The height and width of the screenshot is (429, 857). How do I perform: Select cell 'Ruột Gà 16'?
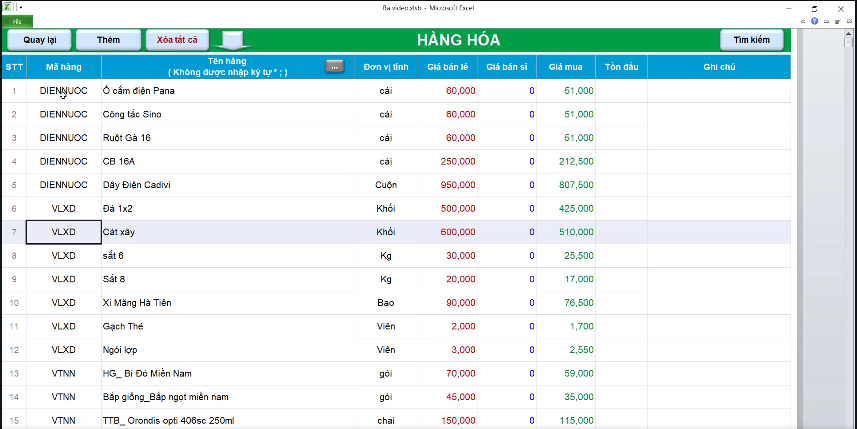click(228, 138)
